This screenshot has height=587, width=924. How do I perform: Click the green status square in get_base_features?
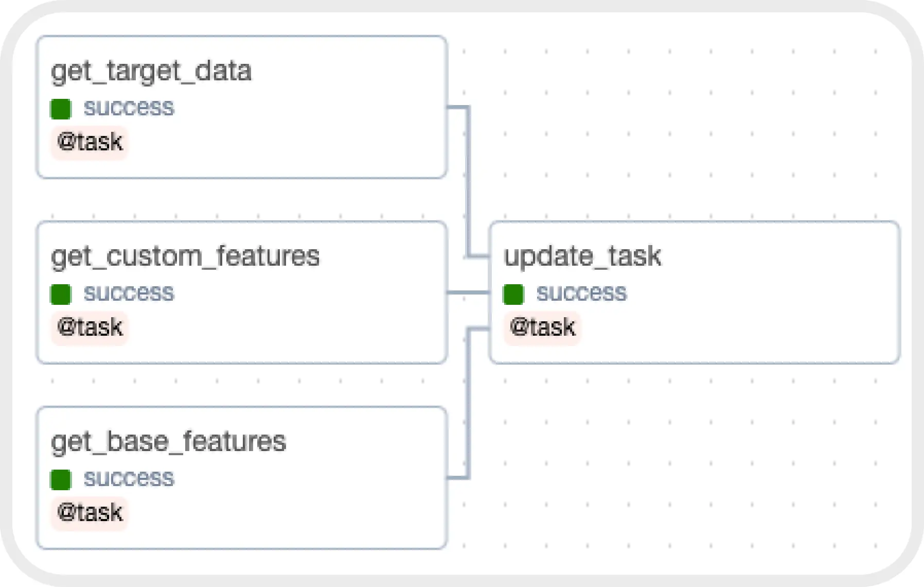[x=61, y=479]
